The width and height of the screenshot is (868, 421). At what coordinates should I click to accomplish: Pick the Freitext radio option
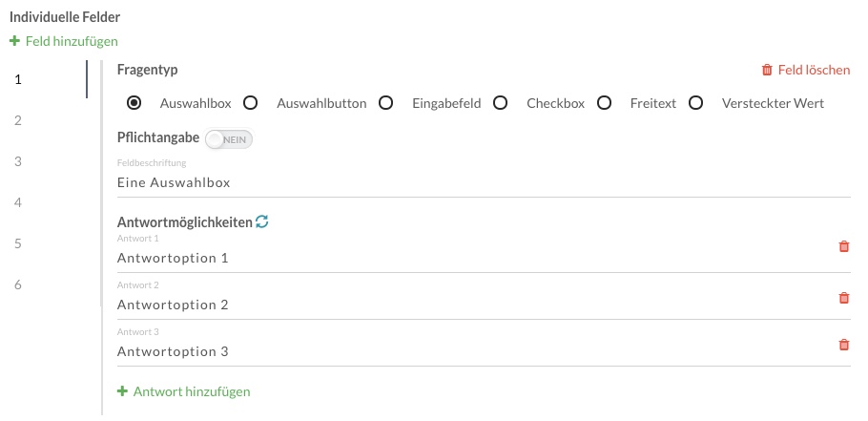(x=604, y=103)
